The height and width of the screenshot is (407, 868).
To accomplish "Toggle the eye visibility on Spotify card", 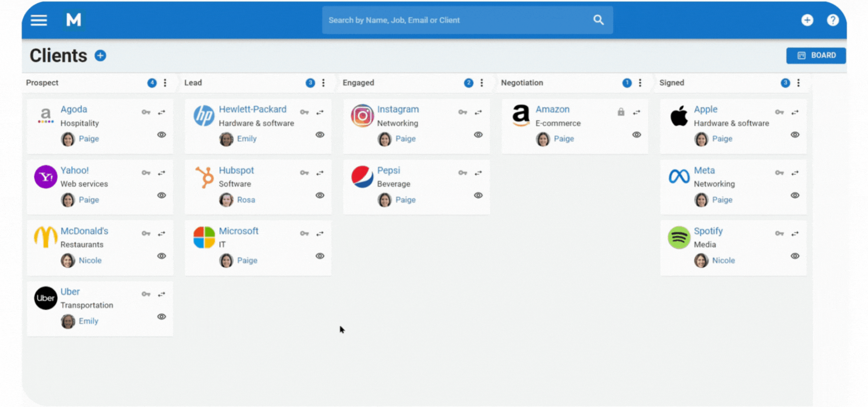I will coord(795,256).
